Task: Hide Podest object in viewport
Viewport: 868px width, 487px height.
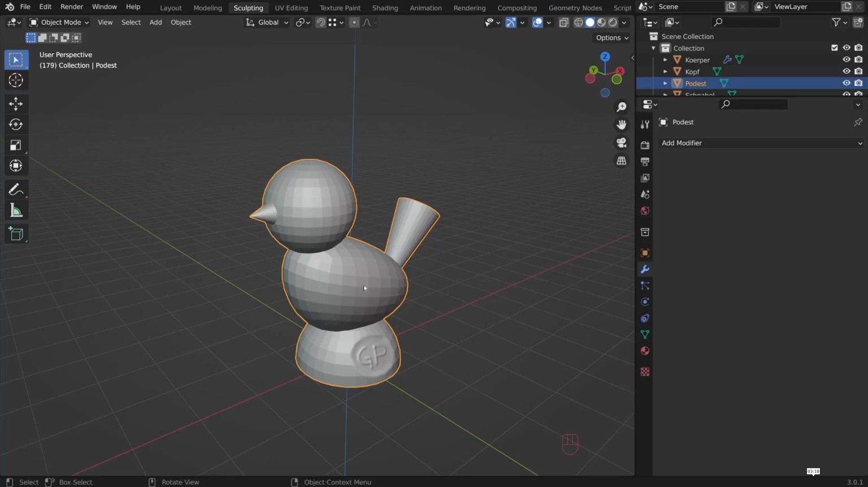Action: pyautogui.click(x=846, y=83)
